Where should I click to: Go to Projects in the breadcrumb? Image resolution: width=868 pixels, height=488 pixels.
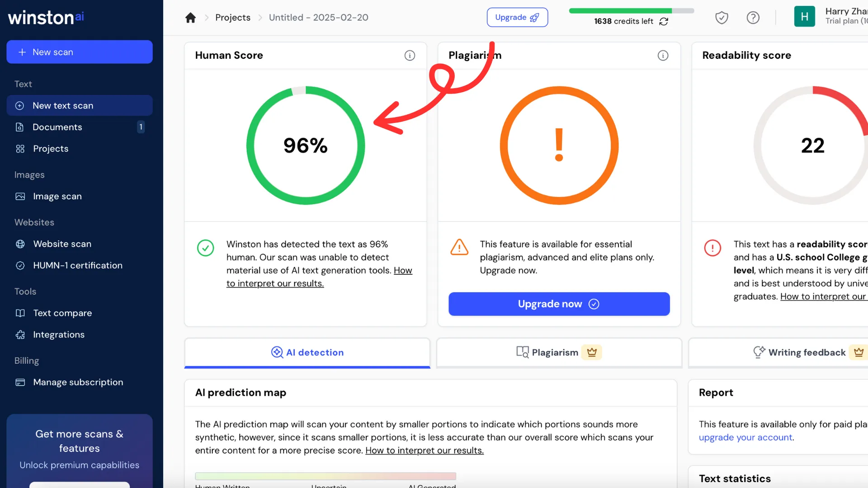click(232, 18)
